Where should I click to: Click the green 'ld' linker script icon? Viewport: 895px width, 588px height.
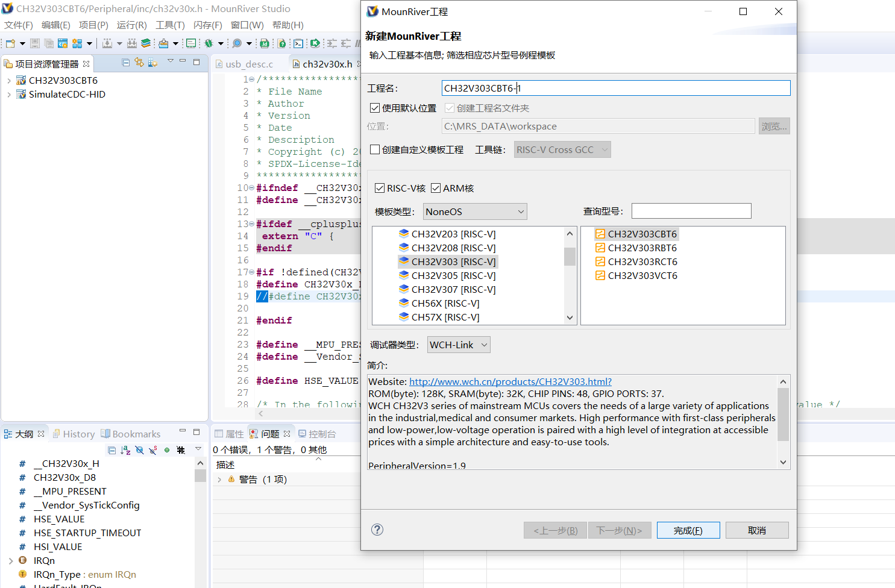coord(264,43)
